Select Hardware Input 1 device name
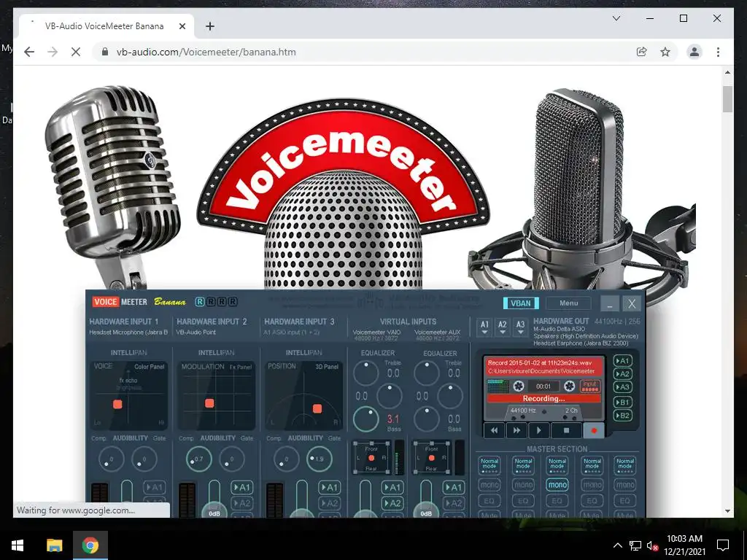 point(128,332)
